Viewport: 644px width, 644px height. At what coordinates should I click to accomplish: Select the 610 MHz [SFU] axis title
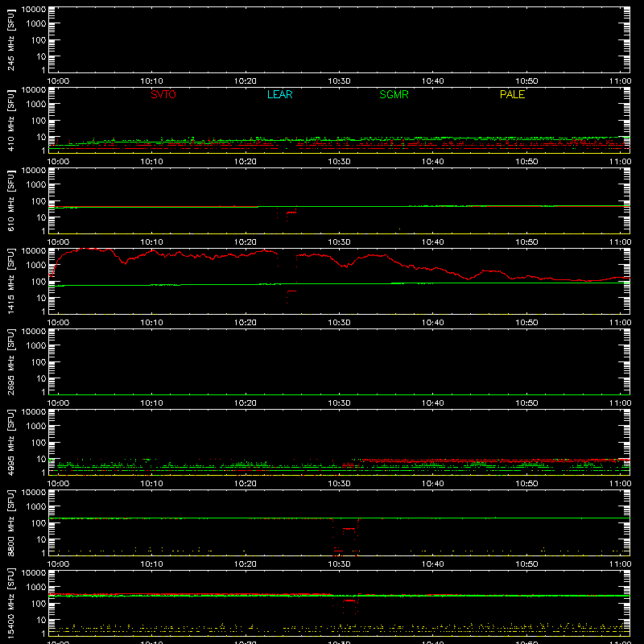pyautogui.click(x=10, y=201)
